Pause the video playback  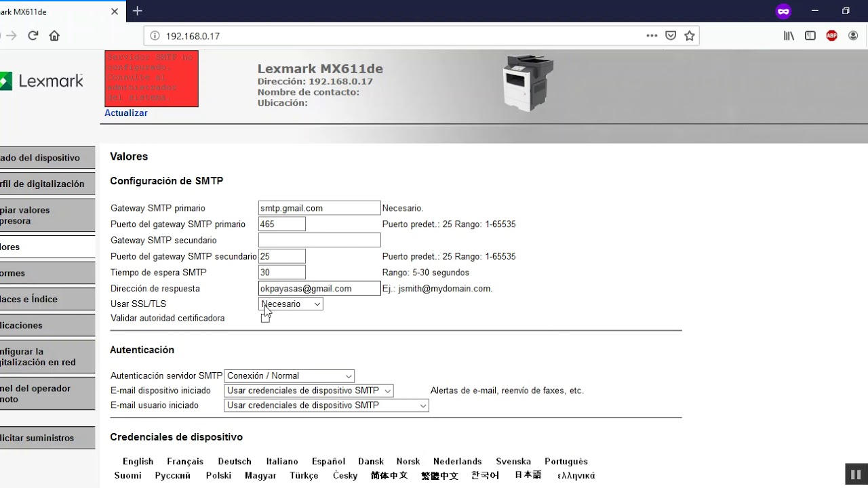pyautogui.click(x=856, y=474)
